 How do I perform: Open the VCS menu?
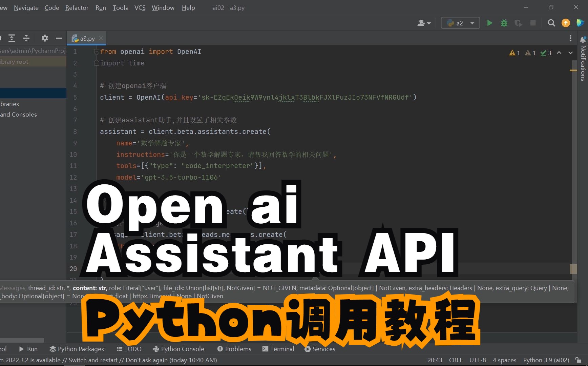coord(140,7)
